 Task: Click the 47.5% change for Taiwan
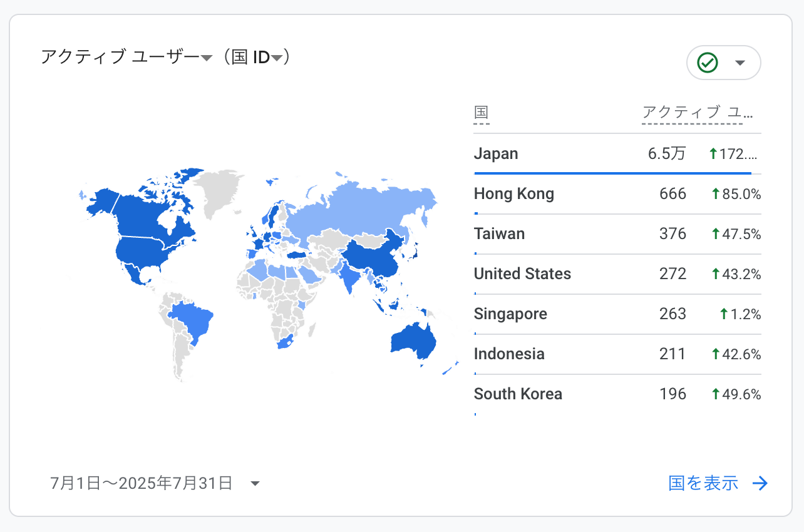coord(736,235)
